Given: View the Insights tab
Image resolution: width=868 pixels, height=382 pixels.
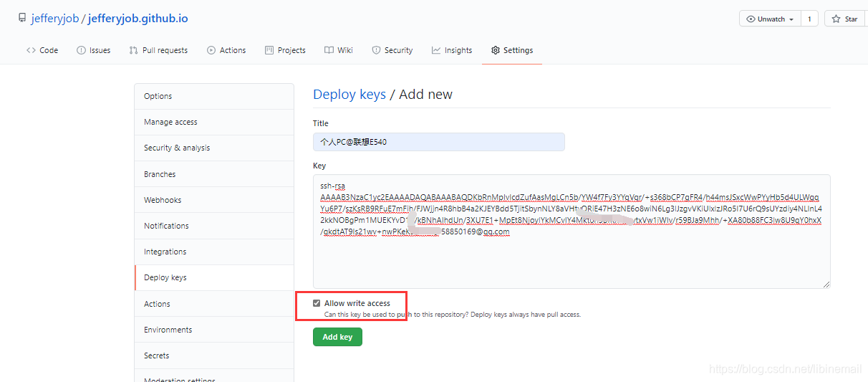Looking at the screenshot, I should [x=452, y=50].
